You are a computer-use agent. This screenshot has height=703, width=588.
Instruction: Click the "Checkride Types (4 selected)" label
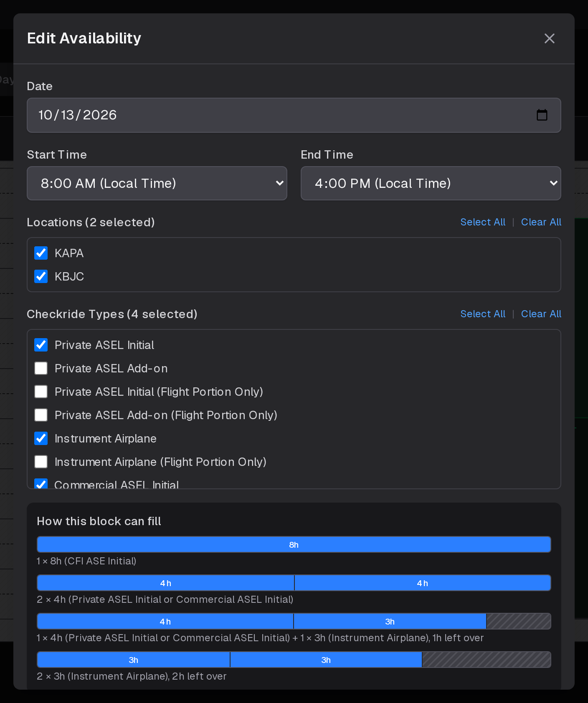tap(112, 314)
